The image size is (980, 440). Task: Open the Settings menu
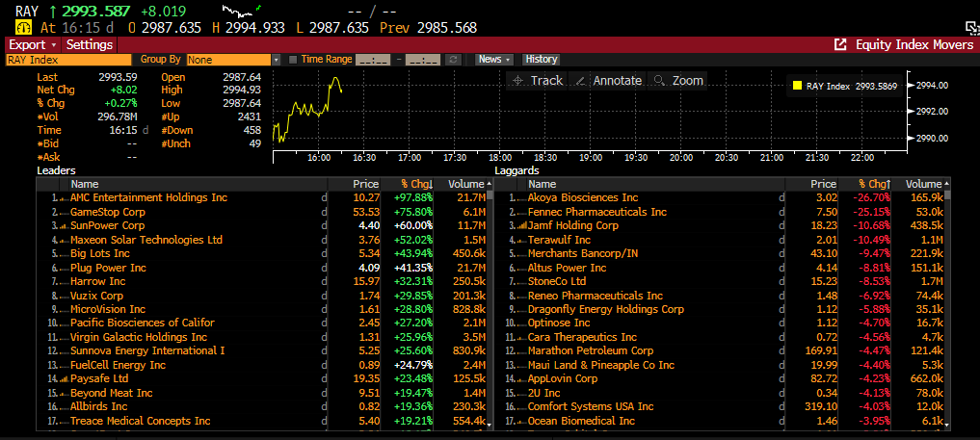pyautogui.click(x=90, y=45)
